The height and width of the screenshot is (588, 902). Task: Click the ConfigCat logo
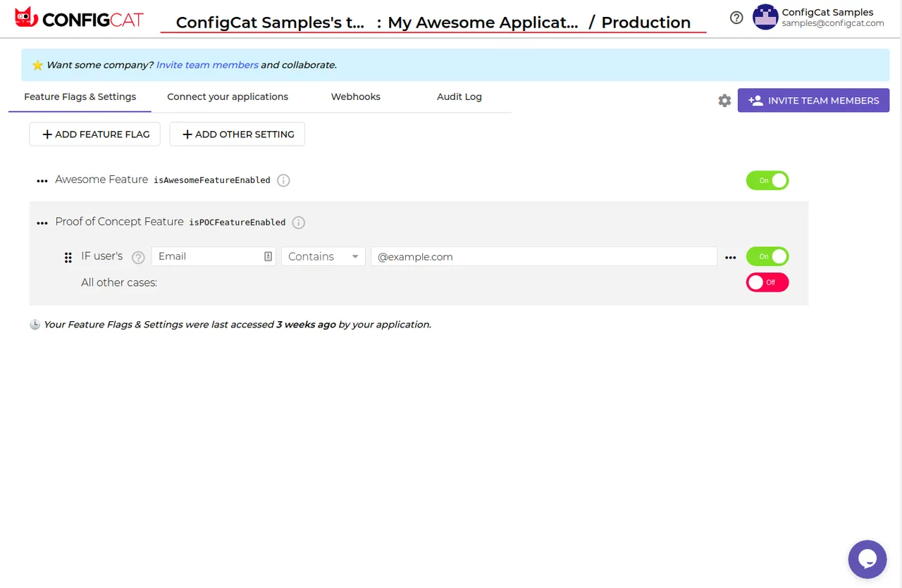click(x=79, y=18)
